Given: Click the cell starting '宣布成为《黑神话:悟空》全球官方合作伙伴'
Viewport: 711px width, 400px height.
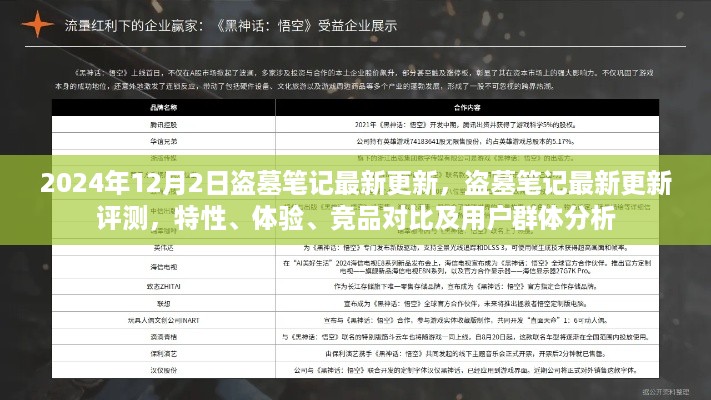Looking at the screenshot, I should [467, 303].
